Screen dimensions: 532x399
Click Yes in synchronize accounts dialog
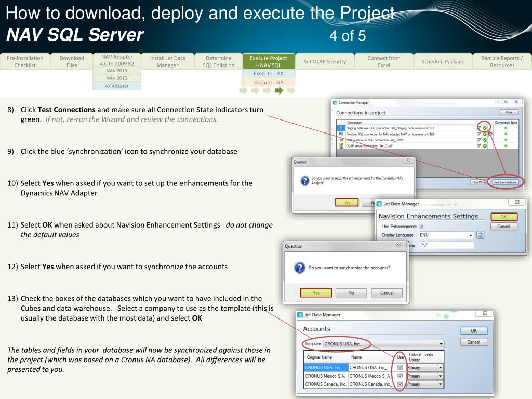(316, 292)
